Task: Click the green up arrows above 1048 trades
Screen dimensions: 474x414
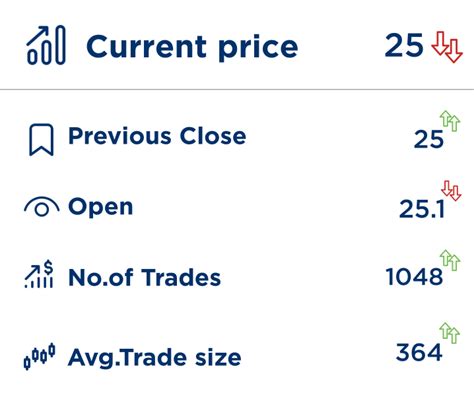Action: click(x=450, y=260)
